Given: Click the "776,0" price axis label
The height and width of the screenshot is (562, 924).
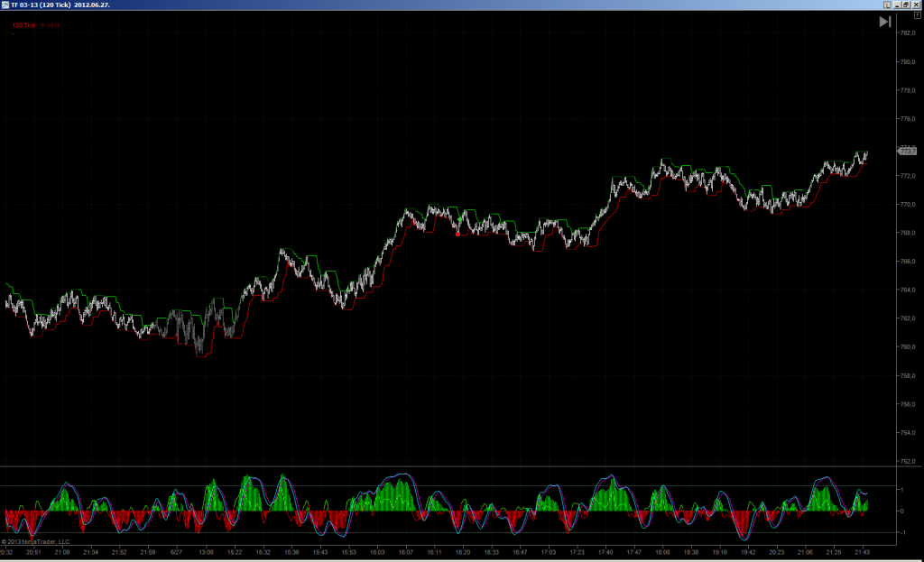Looking at the screenshot, I should pyautogui.click(x=908, y=119).
